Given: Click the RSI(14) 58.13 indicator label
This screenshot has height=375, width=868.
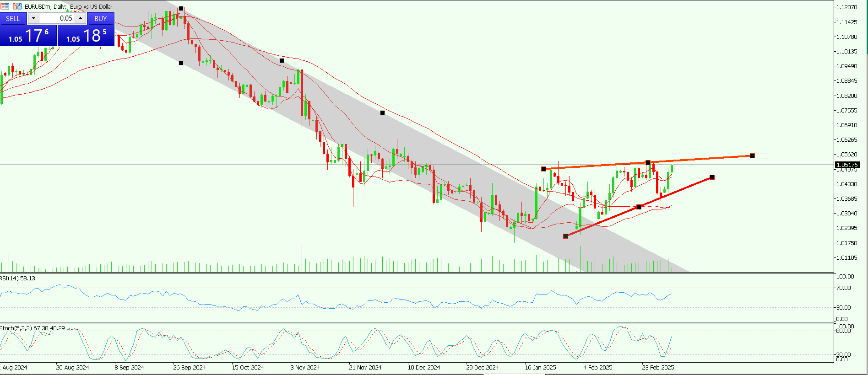Looking at the screenshot, I should [17, 278].
